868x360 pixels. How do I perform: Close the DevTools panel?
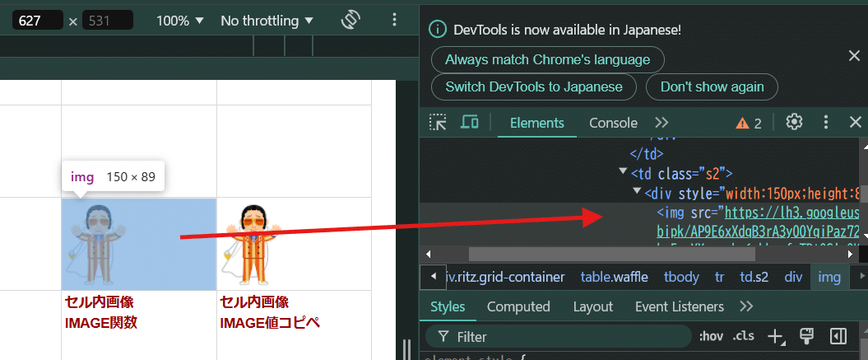click(856, 122)
